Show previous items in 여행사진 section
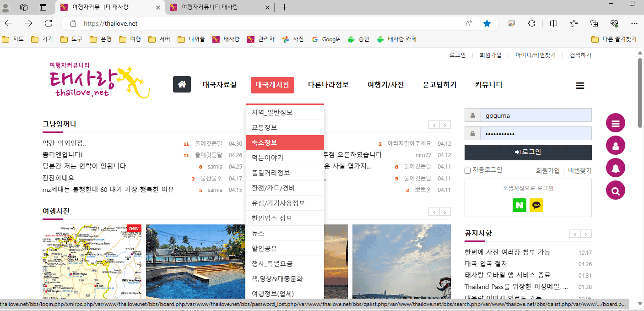Viewport: 644px width, 311px height. (434, 212)
